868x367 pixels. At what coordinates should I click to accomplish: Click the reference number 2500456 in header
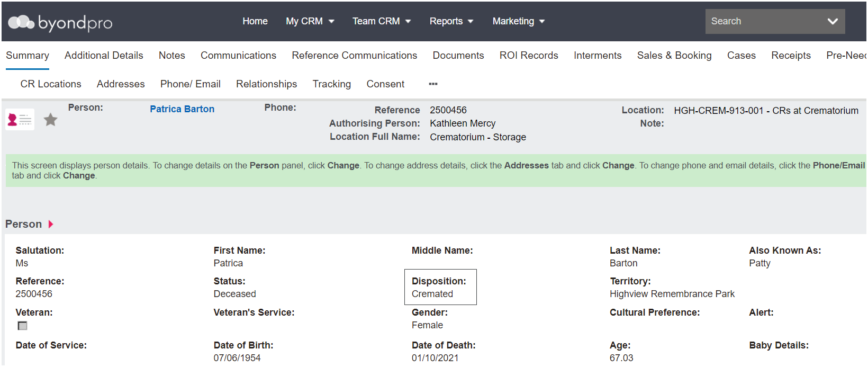click(x=448, y=110)
